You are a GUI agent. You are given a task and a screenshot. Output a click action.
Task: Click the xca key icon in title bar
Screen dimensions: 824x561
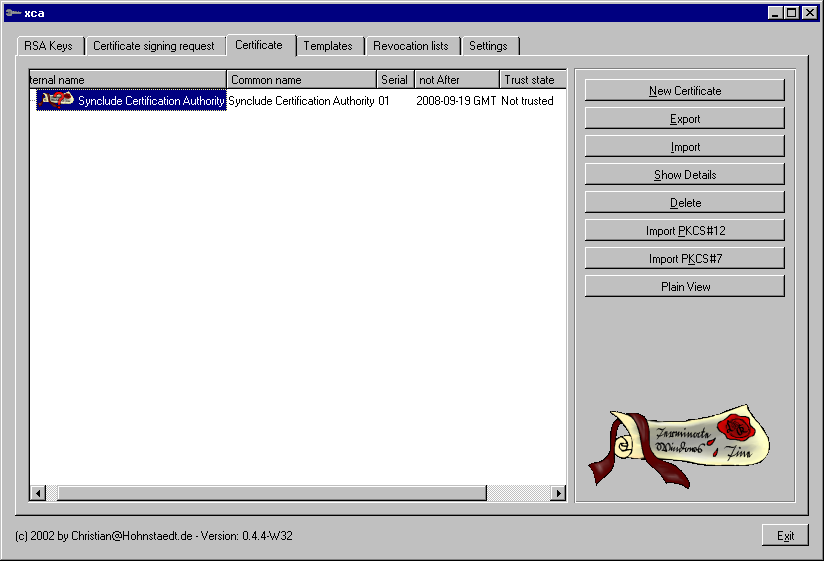(x=11, y=13)
